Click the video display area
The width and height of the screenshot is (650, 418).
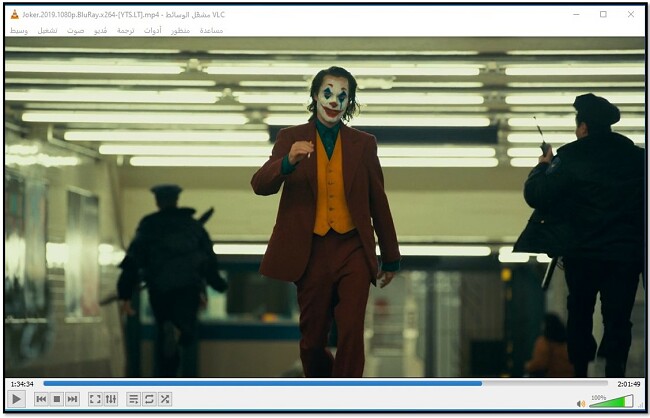(x=325, y=207)
